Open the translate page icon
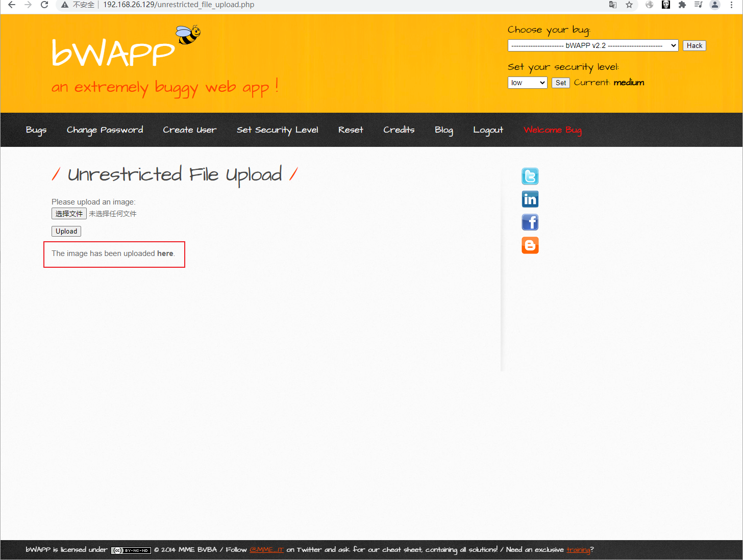The width and height of the screenshot is (743, 560). click(613, 5)
